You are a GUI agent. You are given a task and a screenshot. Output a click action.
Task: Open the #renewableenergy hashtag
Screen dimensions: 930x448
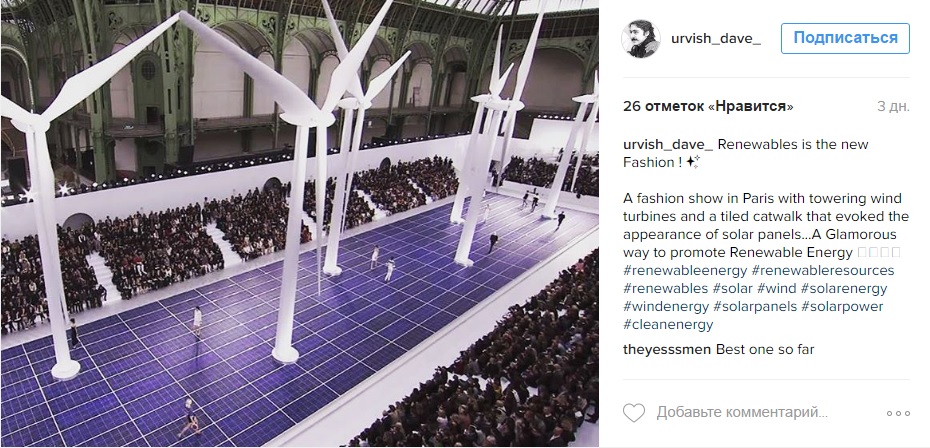click(685, 271)
